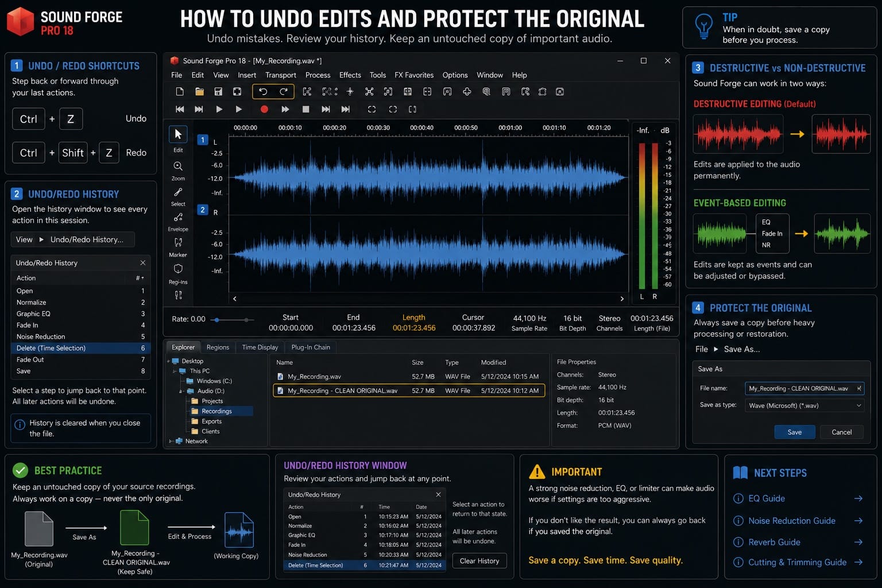Click the Go to Start transport button
This screenshot has height=588, width=882.
180,109
